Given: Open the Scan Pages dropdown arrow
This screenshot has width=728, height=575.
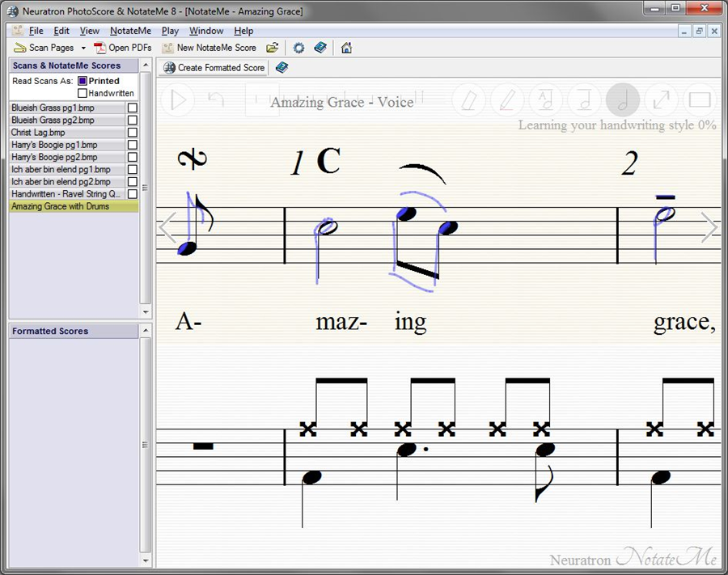Looking at the screenshot, I should (82, 49).
